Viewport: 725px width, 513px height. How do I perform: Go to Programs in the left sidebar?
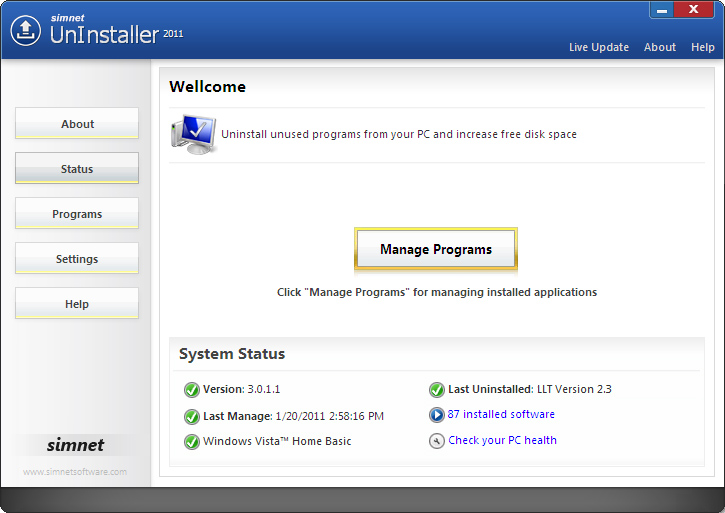[x=77, y=214]
